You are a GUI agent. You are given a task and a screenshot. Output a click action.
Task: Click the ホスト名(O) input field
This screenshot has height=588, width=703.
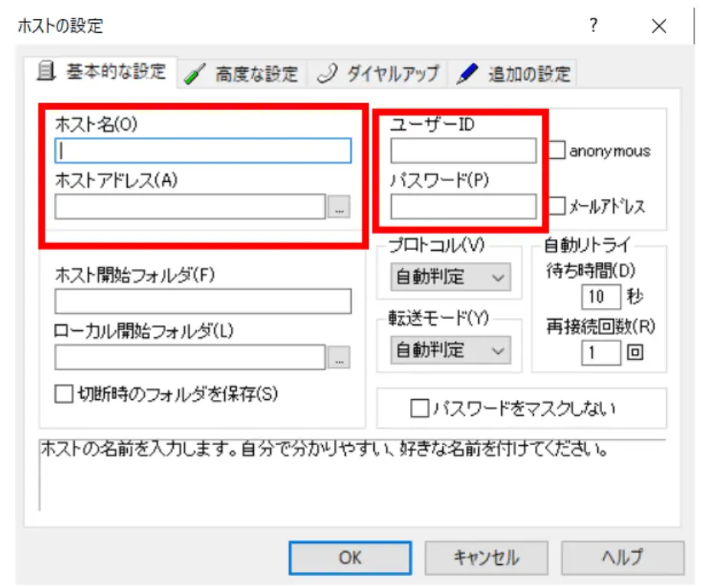pos(203,151)
